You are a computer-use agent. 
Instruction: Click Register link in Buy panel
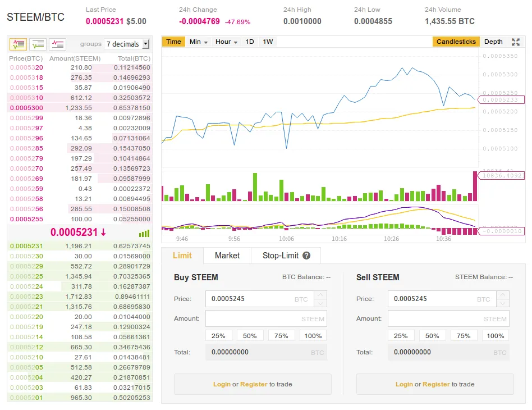click(254, 384)
